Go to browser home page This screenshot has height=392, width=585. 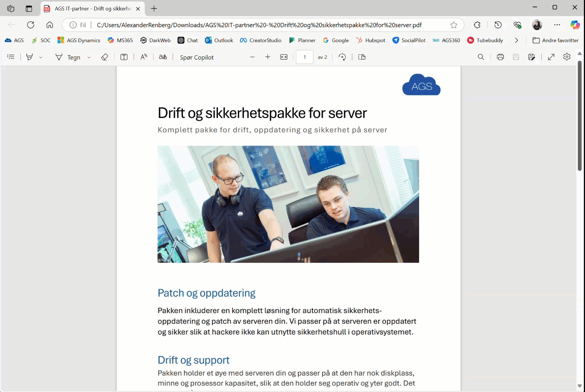50,25
